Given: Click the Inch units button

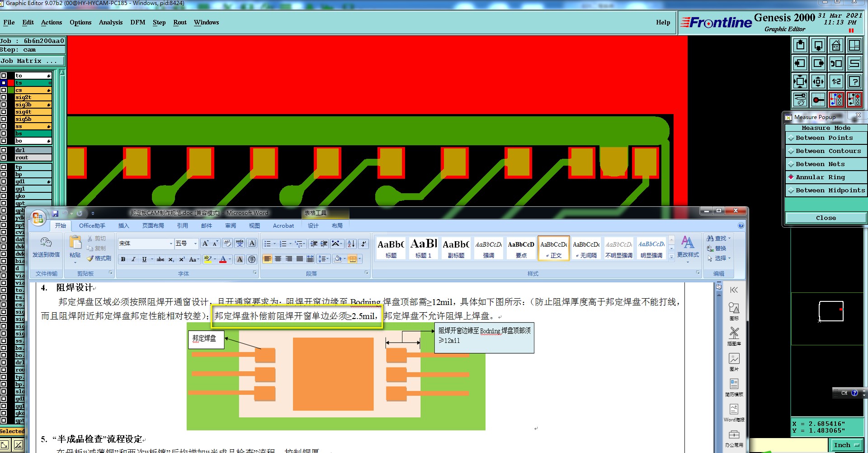Looking at the screenshot, I should pos(847,445).
